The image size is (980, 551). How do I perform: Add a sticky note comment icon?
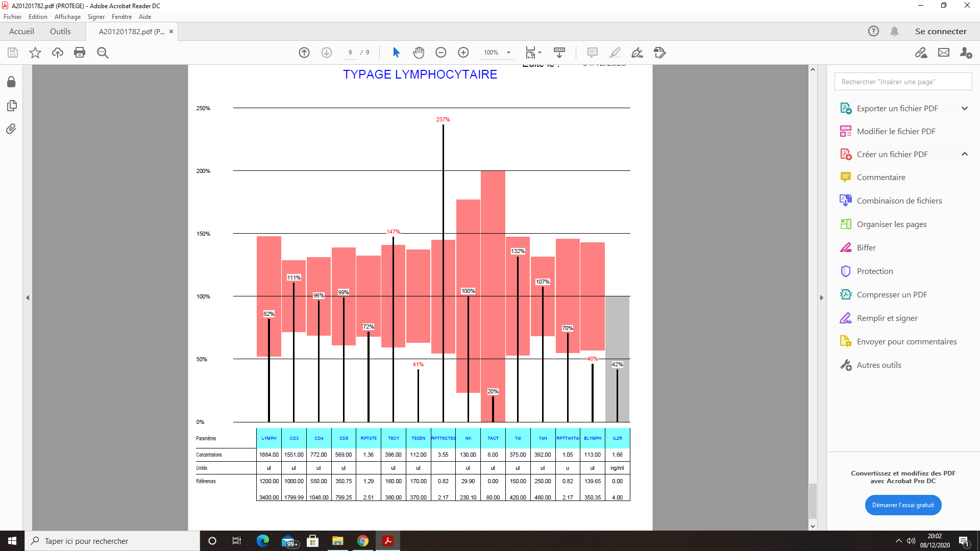pos(592,53)
